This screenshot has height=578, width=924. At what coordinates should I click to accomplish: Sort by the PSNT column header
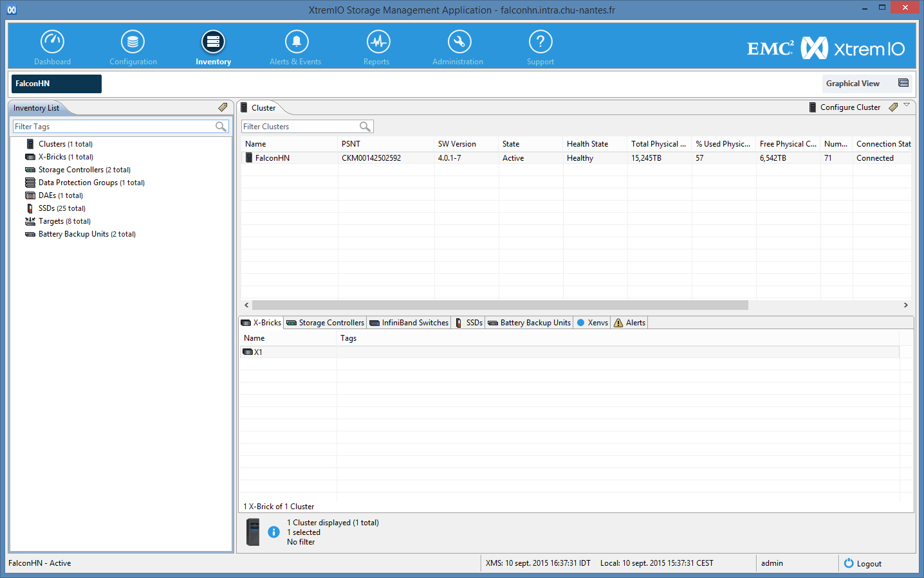[386, 144]
